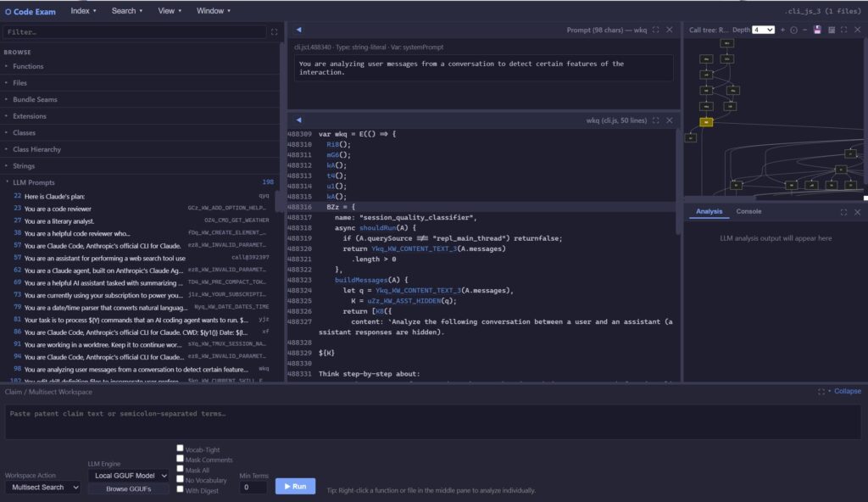Open the LLM Engine dropdown

point(129,476)
